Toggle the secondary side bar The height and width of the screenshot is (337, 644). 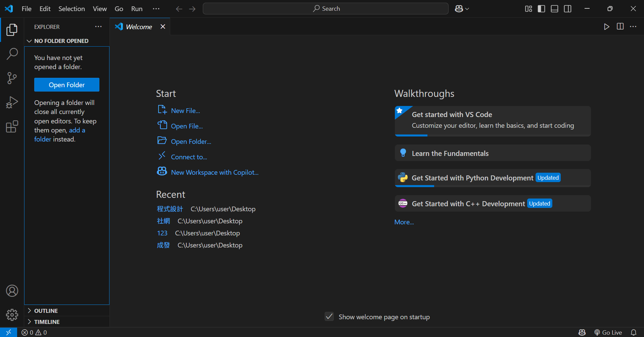(568, 9)
